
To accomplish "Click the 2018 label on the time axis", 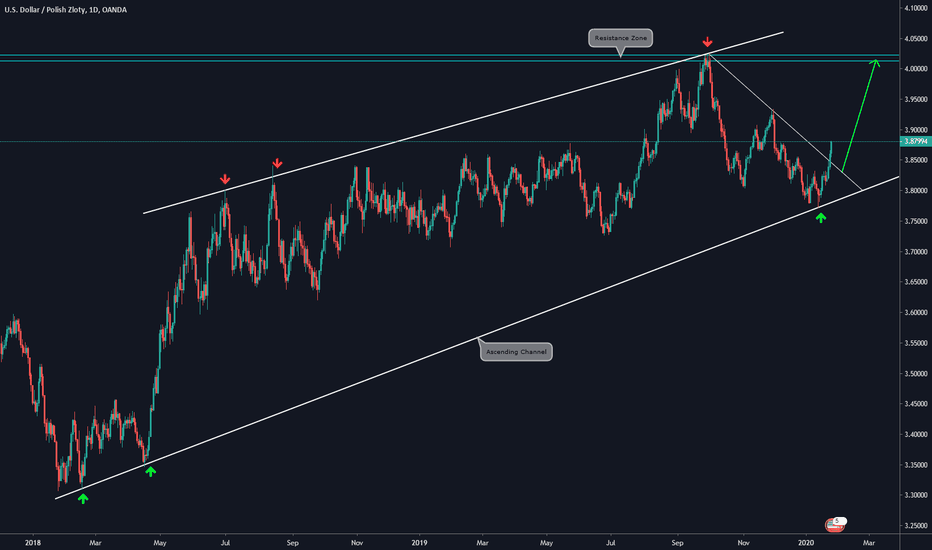I will click(x=33, y=543).
